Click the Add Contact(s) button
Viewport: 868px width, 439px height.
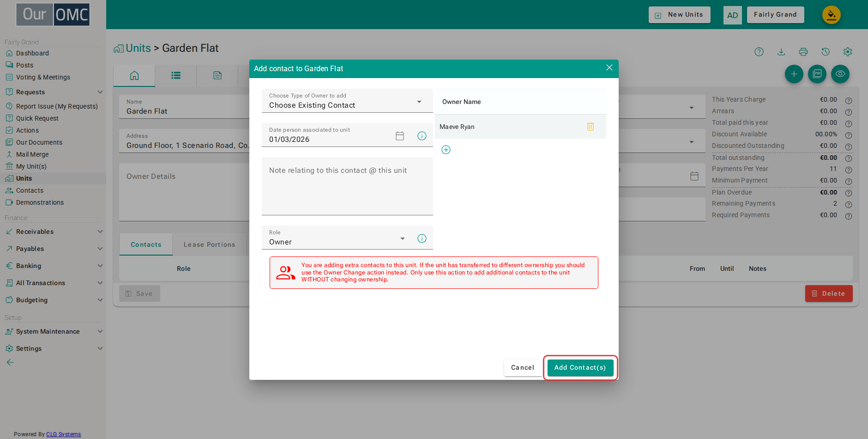[580, 368]
